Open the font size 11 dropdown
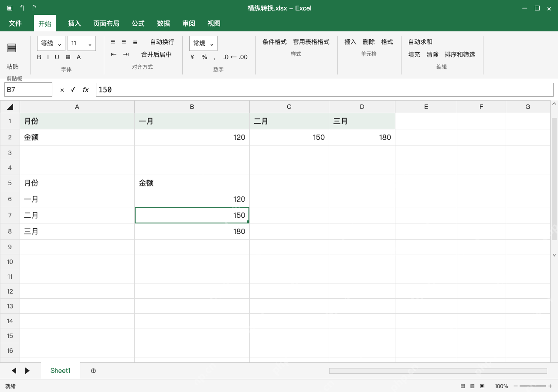The height and width of the screenshot is (392, 558). click(82, 43)
